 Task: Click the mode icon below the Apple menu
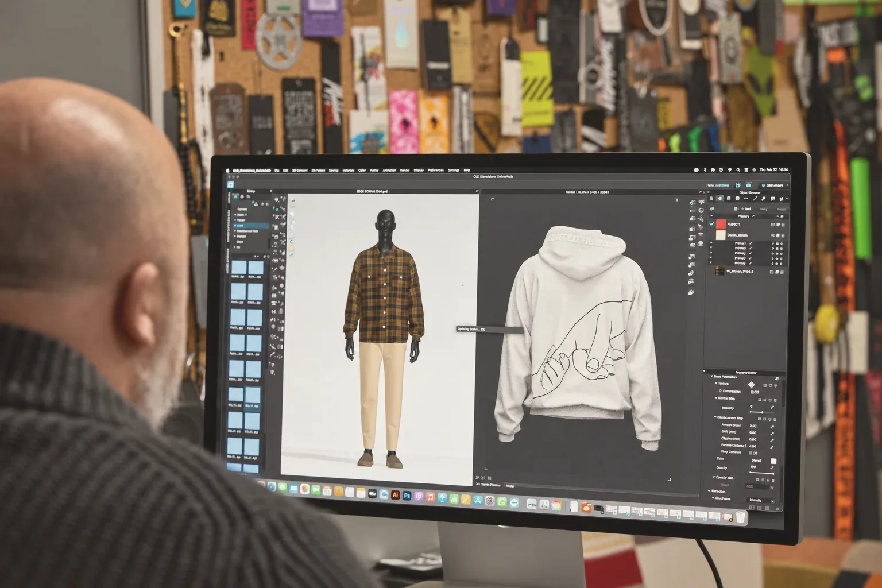coord(230,185)
